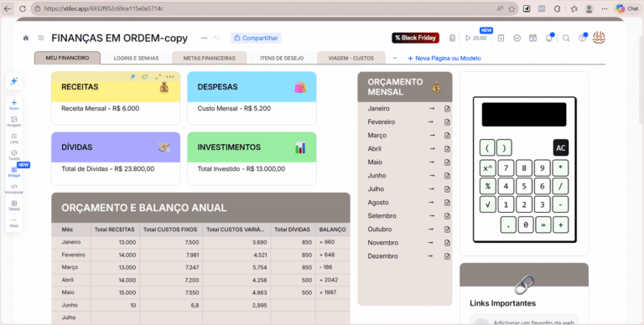Image resolution: width=644 pixels, height=325 pixels.
Task: Click Total RECEITAS column header
Action: coord(115,230)
